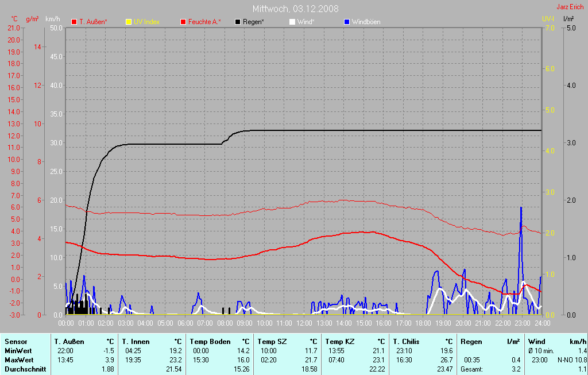Click the '14' value on g/m³ axis
This screenshot has height=375, width=588.
[x=37, y=47]
